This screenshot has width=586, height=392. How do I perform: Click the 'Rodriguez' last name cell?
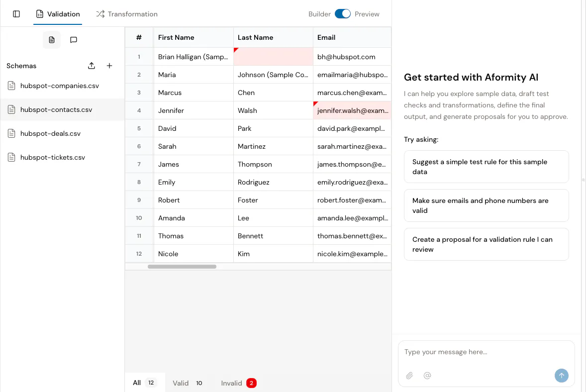pyautogui.click(x=273, y=183)
